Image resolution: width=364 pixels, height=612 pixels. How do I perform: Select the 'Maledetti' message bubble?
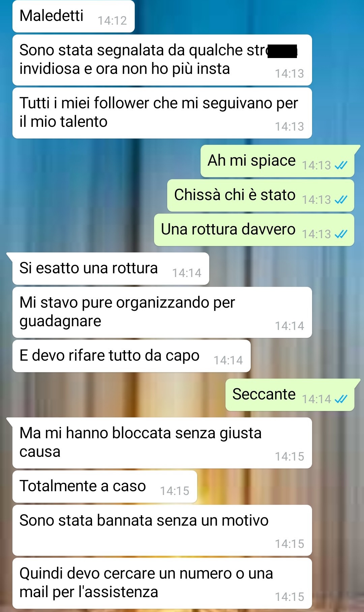tap(73, 16)
